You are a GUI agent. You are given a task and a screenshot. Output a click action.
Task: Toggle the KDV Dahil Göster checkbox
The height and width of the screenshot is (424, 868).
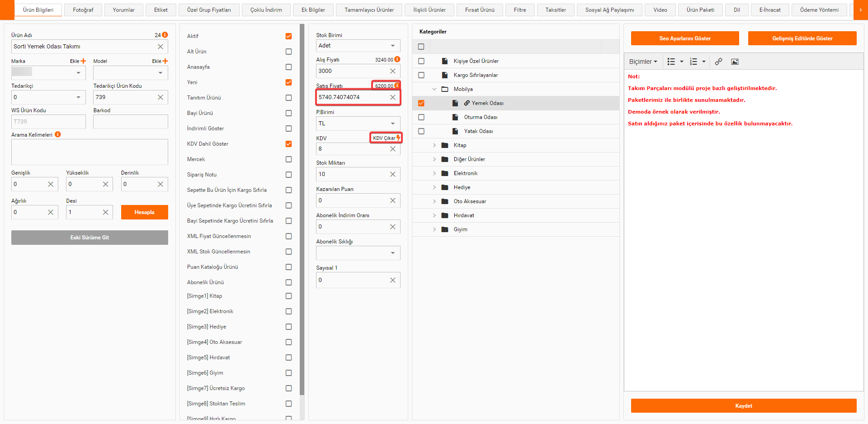point(288,144)
